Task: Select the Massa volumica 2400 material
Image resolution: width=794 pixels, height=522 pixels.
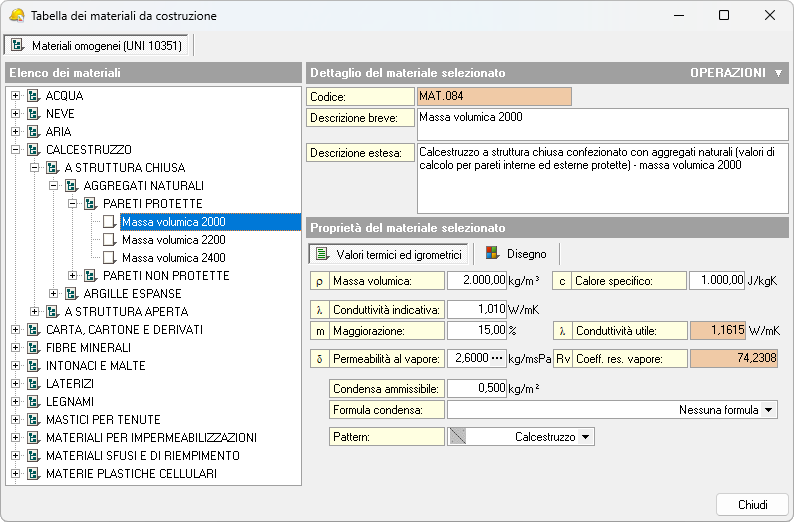Action: point(173,258)
